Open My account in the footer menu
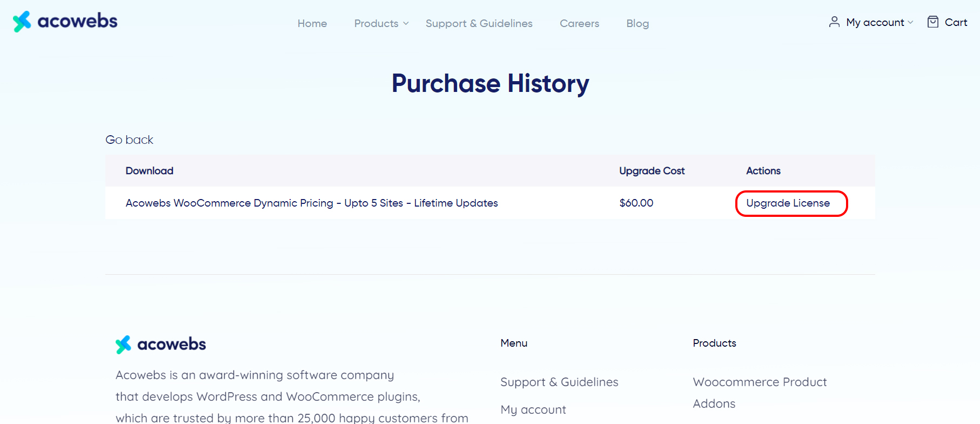This screenshot has height=424, width=980. click(533, 409)
